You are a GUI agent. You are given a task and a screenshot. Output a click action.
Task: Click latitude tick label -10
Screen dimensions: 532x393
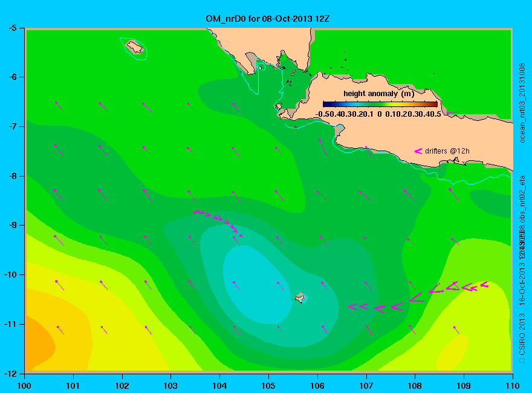tap(10, 274)
